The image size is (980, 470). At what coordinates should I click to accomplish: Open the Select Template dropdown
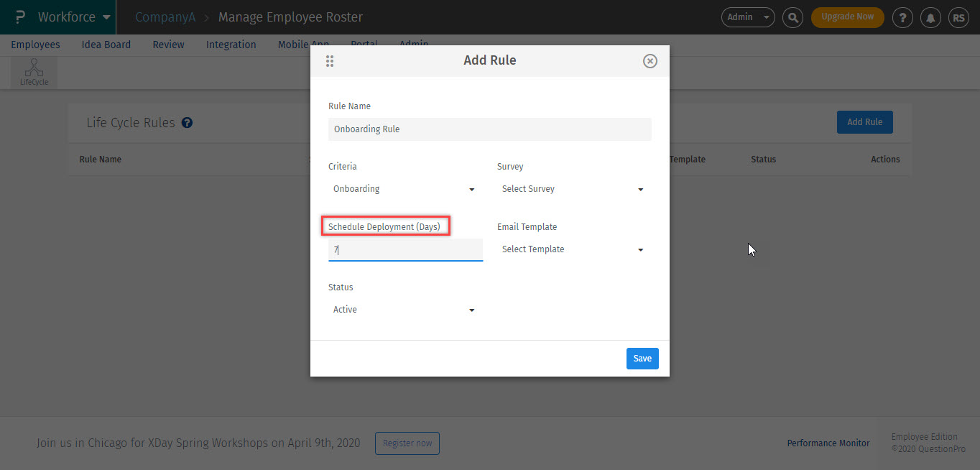point(573,249)
